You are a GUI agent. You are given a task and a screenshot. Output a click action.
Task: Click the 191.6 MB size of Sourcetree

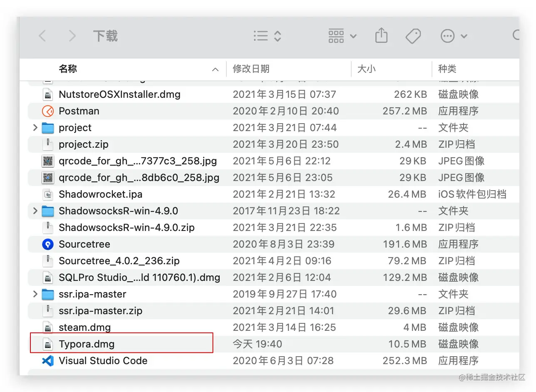(x=405, y=244)
